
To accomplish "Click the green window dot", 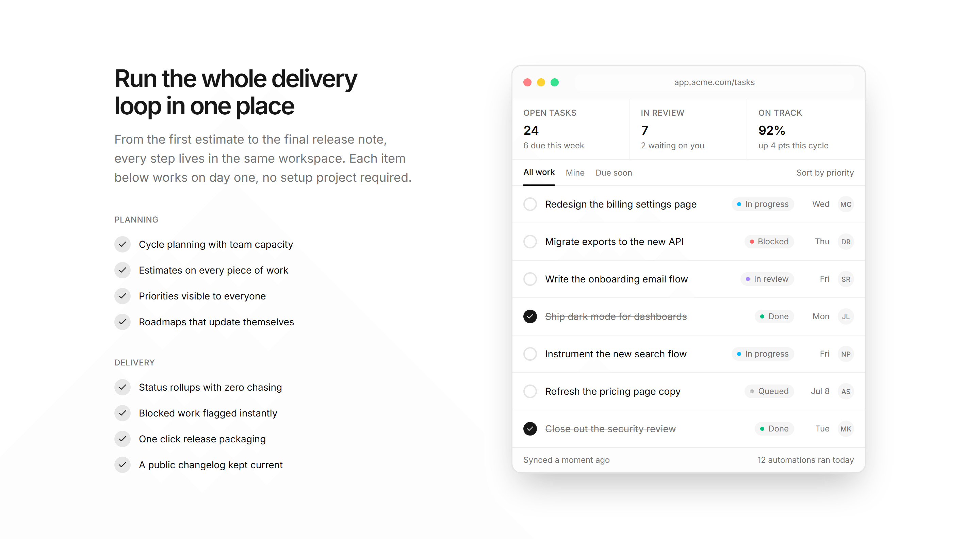I will click(x=555, y=82).
